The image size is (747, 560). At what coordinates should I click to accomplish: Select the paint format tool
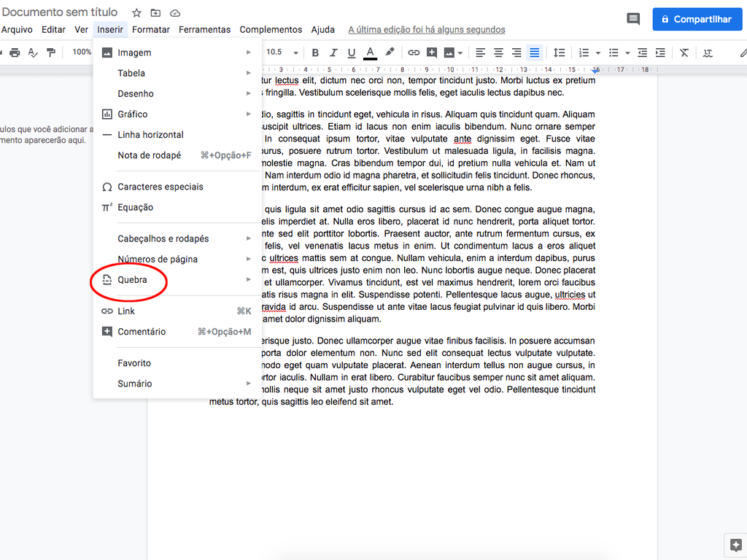[x=50, y=52]
